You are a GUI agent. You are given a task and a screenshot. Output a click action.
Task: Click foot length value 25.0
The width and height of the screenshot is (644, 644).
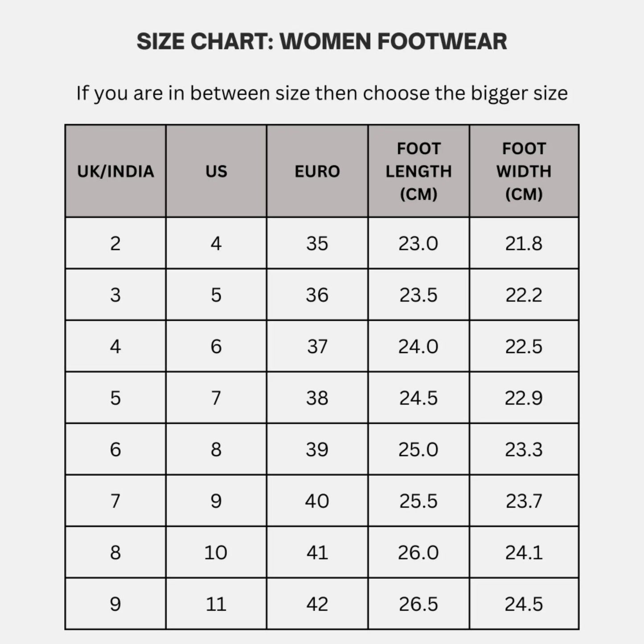(x=418, y=450)
